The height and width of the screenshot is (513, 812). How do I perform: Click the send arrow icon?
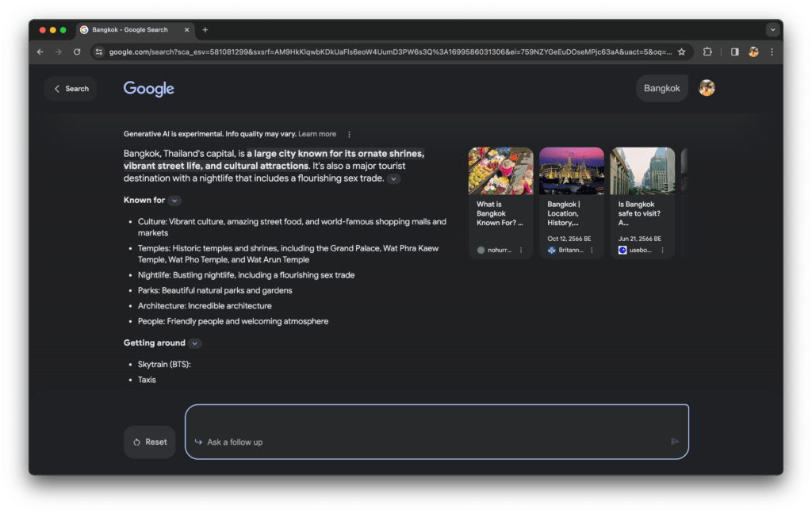coord(675,442)
